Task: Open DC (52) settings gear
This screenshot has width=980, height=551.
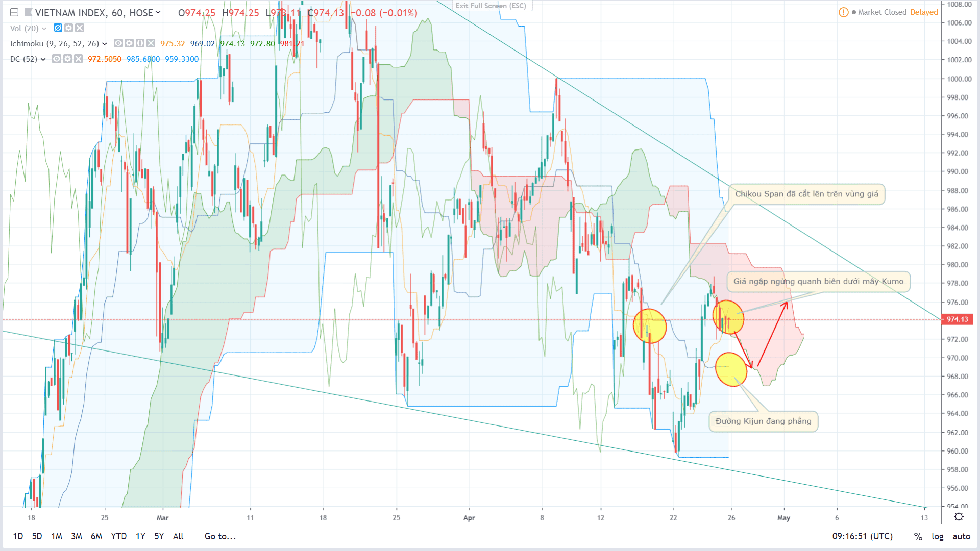Action: (x=67, y=59)
